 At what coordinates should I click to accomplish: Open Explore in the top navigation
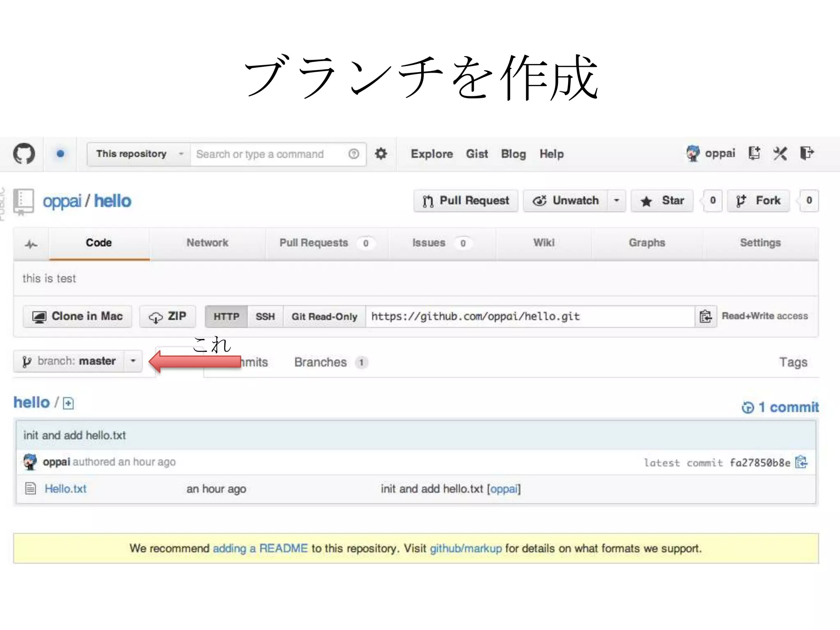pos(432,154)
